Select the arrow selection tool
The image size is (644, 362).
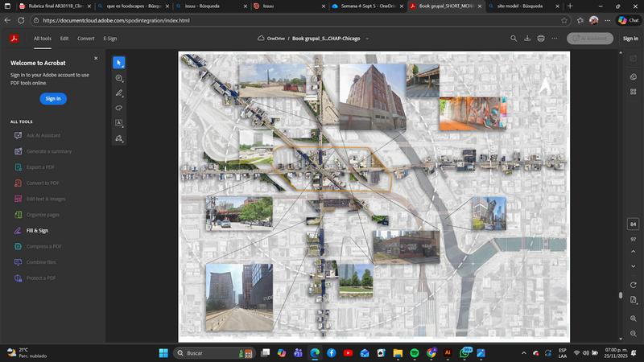[119, 63]
